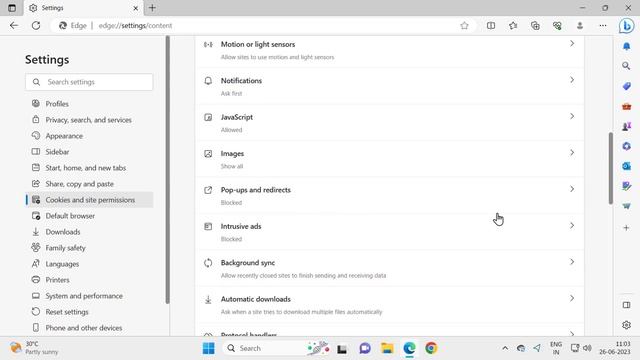Open the taskbar volume icon
This screenshot has width=640, height=360.
[x=587, y=348]
